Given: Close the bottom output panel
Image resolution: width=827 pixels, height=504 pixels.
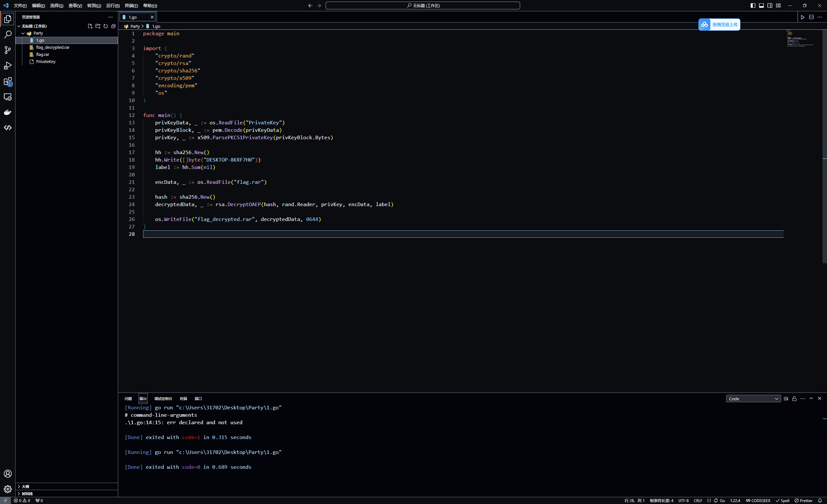Looking at the screenshot, I should pyautogui.click(x=820, y=399).
